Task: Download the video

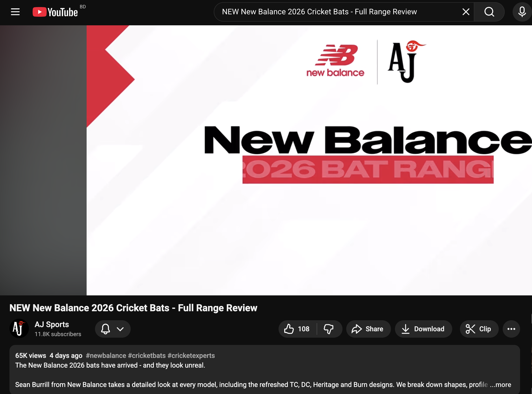Action: (x=423, y=329)
